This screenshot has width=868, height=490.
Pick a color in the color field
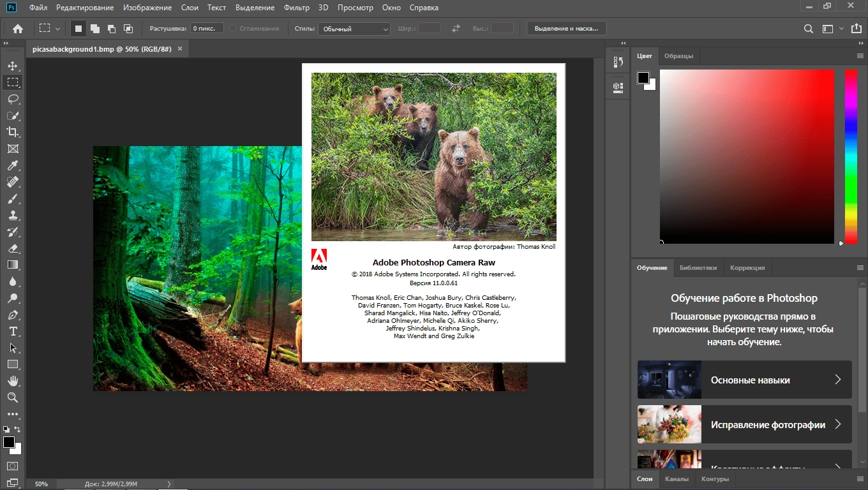pos(747,156)
